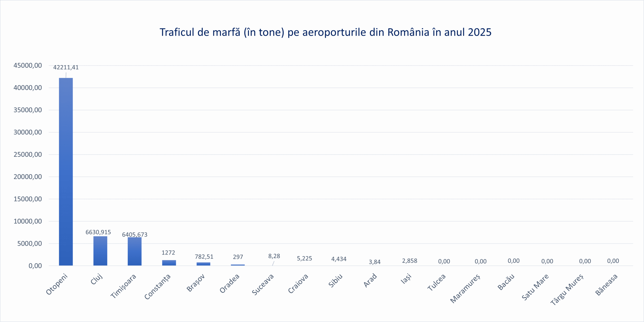This screenshot has width=644, height=322.
Task: Select the Otopeni bar
Action: point(66,172)
